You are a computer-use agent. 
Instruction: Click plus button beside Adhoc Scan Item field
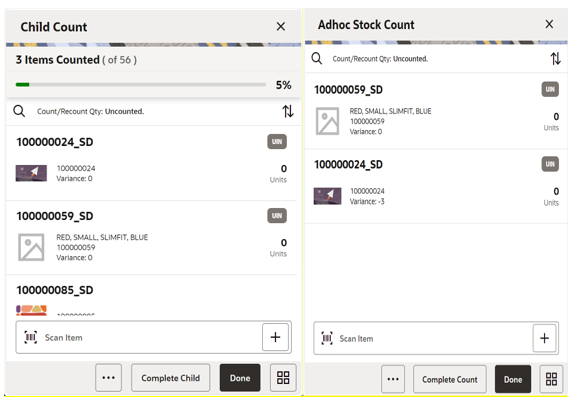point(544,338)
